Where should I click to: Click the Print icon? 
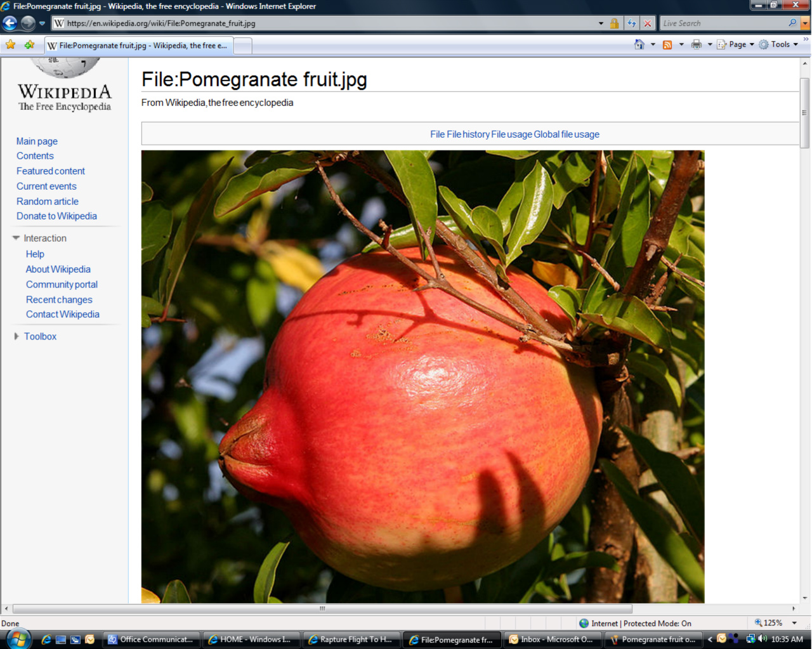(697, 44)
